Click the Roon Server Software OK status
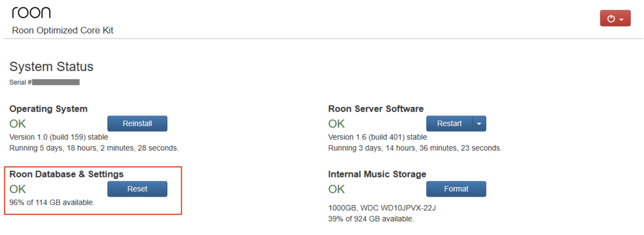This screenshot has width=644, height=235. tap(337, 124)
